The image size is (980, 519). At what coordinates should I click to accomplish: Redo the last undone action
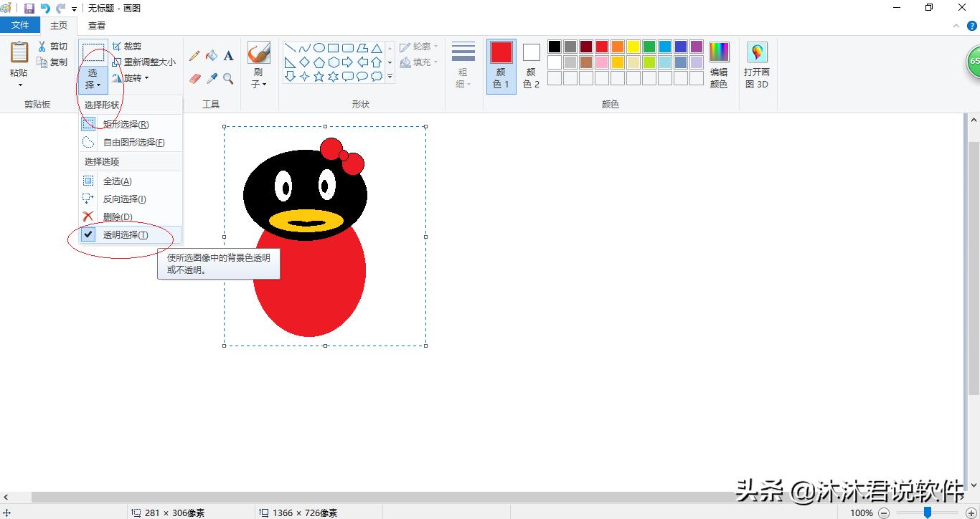[60, 9]
